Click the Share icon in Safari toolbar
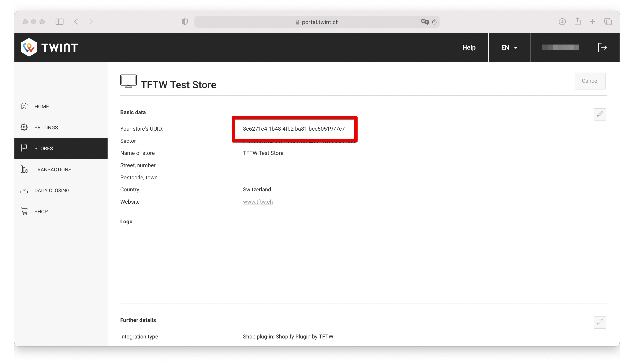The image size is (634, 364). coord(577,22)
